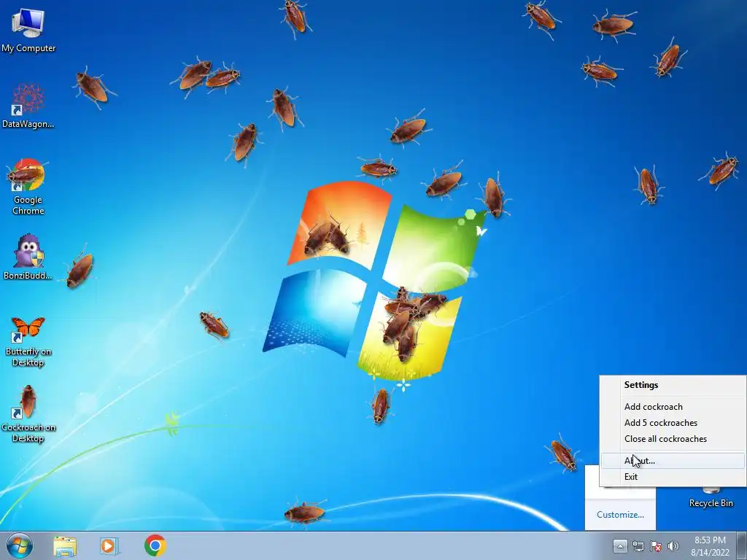Select the Google Chrome desktop shortcut
This screenshot has height=560, width=747.
[x=28, y=187]
